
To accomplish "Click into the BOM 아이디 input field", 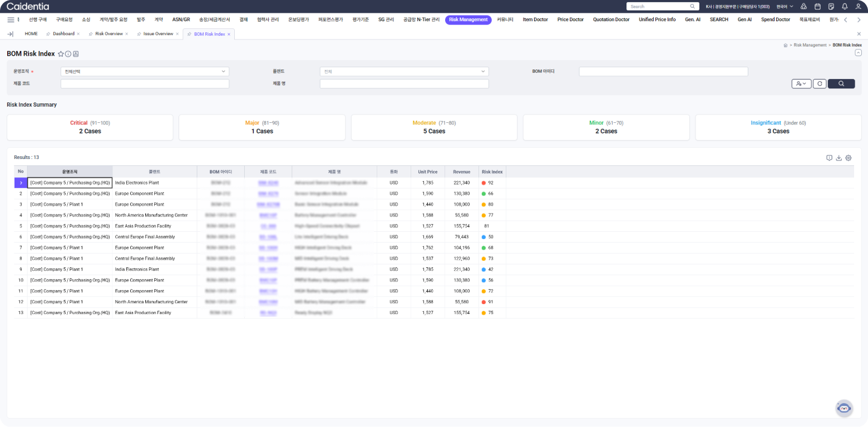I will 663,72.
